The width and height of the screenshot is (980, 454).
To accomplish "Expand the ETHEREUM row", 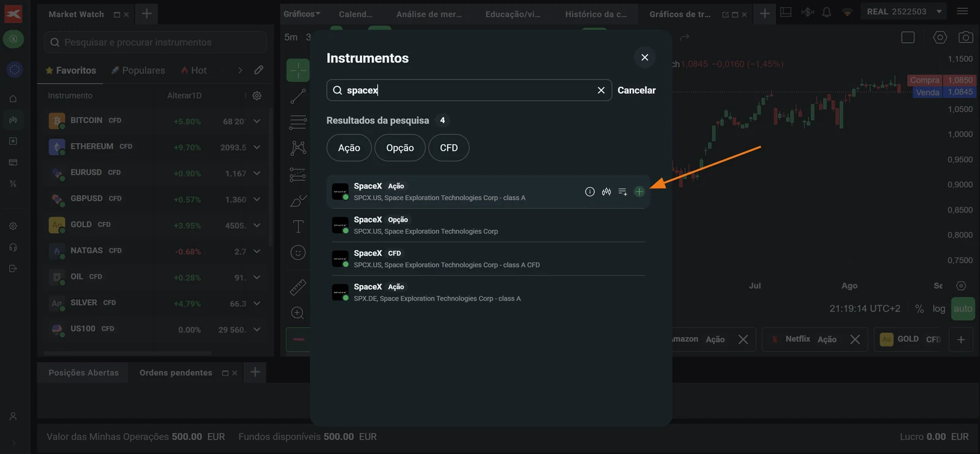I will [257, 147].
